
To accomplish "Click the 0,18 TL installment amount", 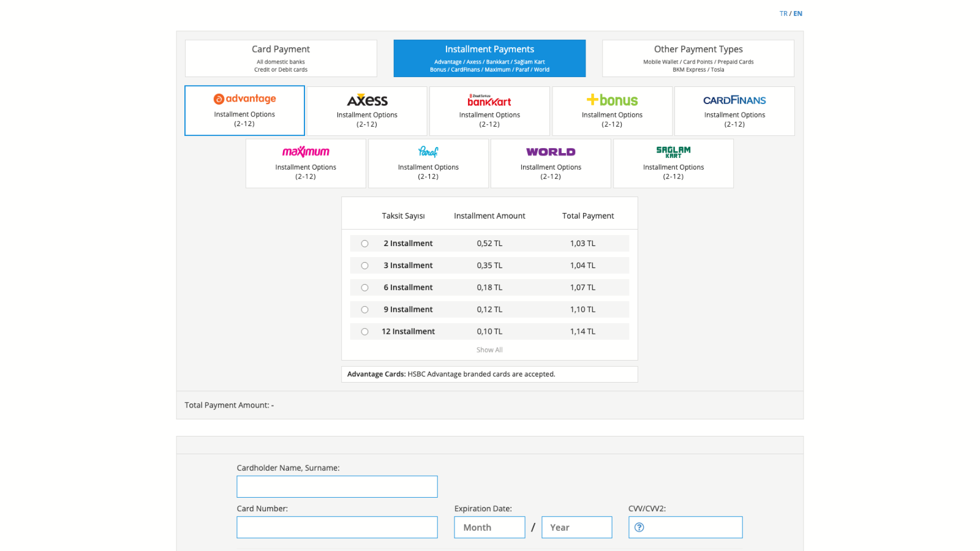I will (489, 288).
